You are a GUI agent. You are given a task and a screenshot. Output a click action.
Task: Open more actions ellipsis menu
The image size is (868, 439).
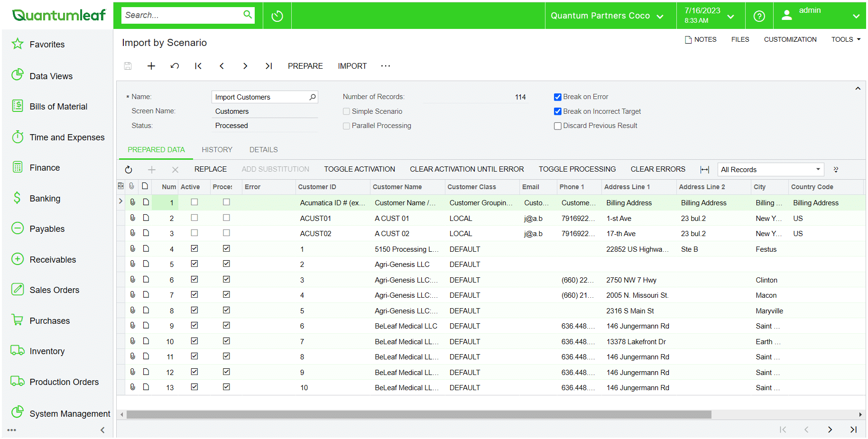click(x=386, y=66)
